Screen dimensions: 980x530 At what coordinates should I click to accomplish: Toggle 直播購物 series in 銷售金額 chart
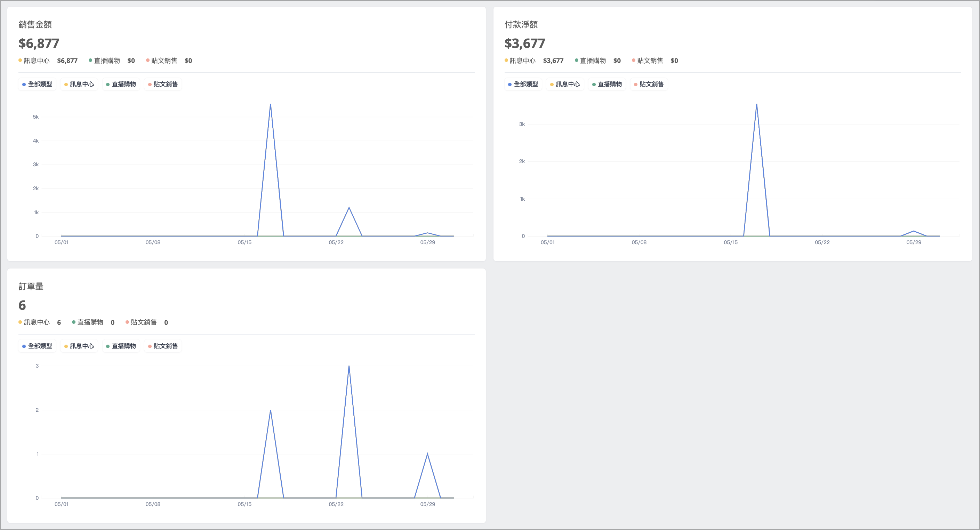121,84
